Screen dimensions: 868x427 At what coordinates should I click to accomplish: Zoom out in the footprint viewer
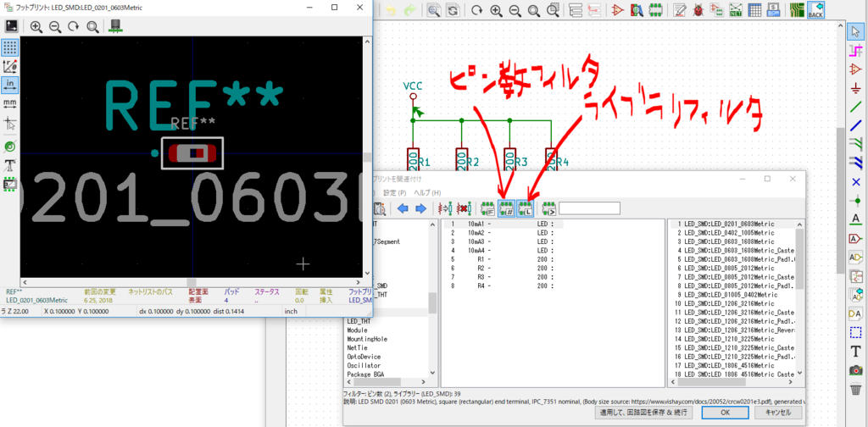point(55,26)
